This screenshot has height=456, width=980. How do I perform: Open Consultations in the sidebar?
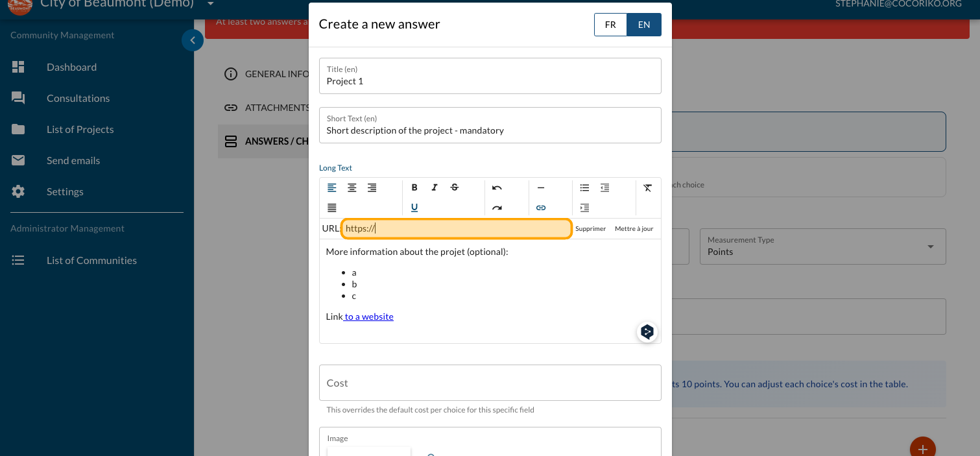[78, 98]
